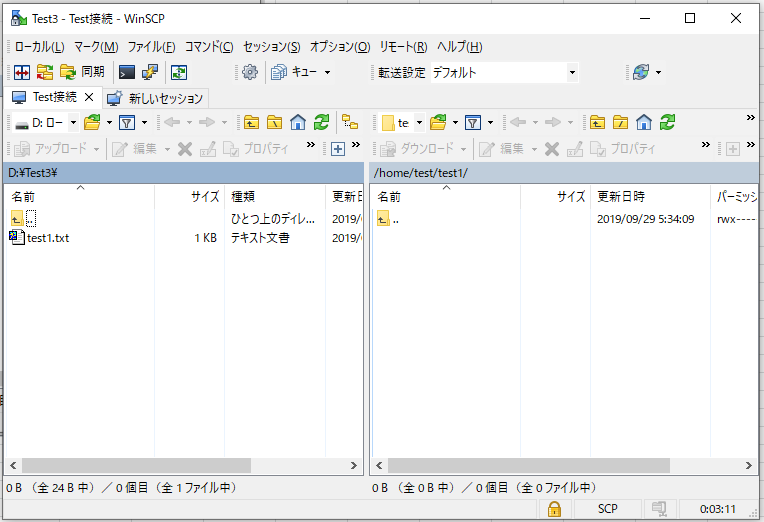The height and width of the screenshot is (522, 764).
Task: Open the ヘルプ(H) menu
Action: (x=459, y=47)
